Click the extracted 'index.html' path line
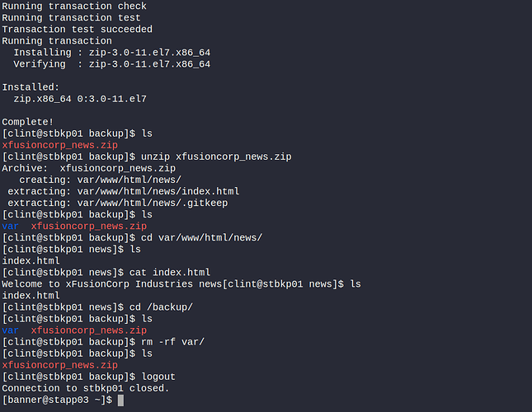Image resolution: width=532 pixels, height=412 pixels. pos(124,191)
